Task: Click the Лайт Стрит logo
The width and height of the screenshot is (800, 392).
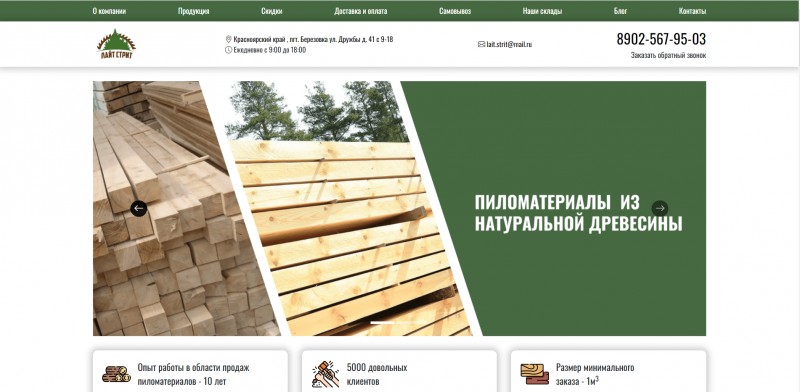Action: pos(116,44)
